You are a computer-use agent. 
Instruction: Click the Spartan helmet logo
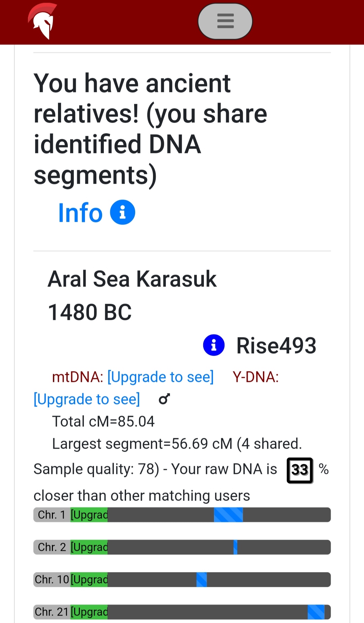[x=42, y=21]
